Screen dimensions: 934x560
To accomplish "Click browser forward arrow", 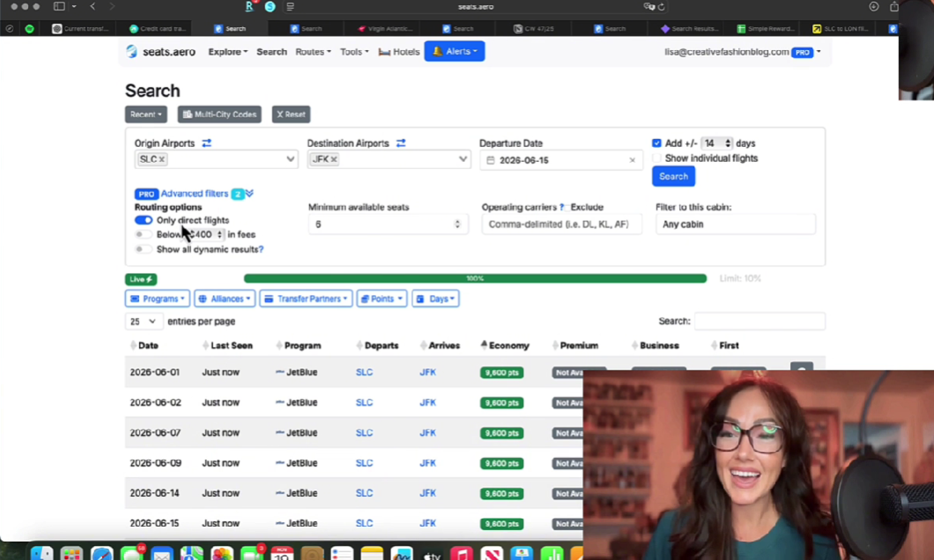I will (111, 6).
